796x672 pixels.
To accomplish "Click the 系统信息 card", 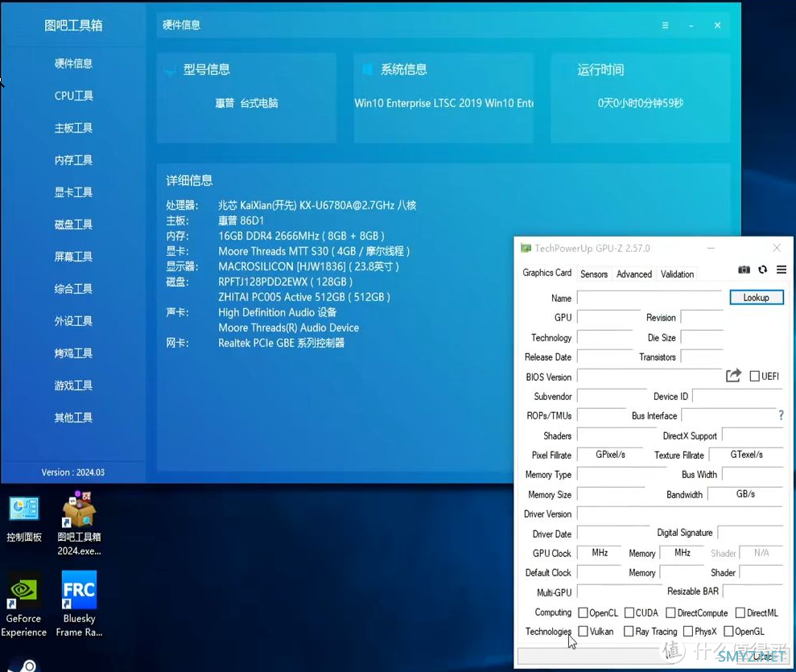I will tap(443, 98).
